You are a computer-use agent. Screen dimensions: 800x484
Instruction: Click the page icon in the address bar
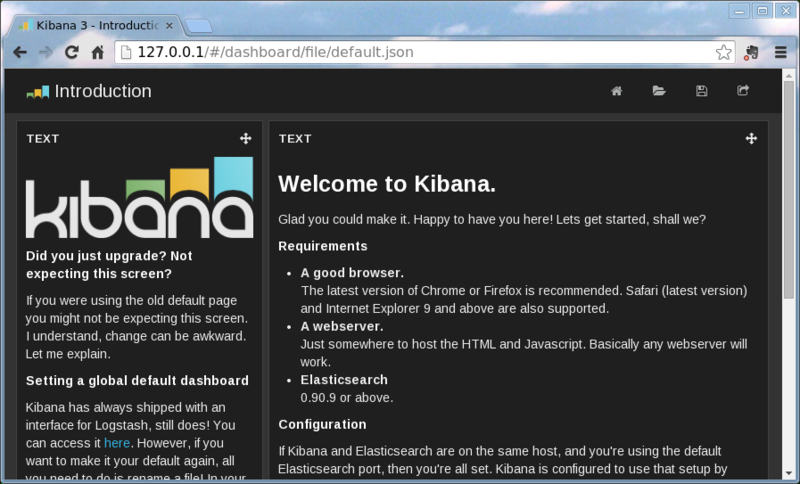[126, 52]
